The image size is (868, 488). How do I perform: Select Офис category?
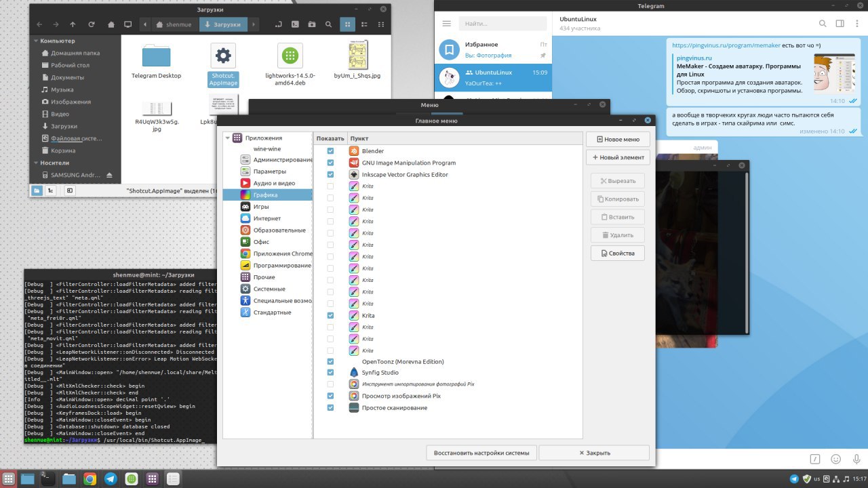(261, 242)
